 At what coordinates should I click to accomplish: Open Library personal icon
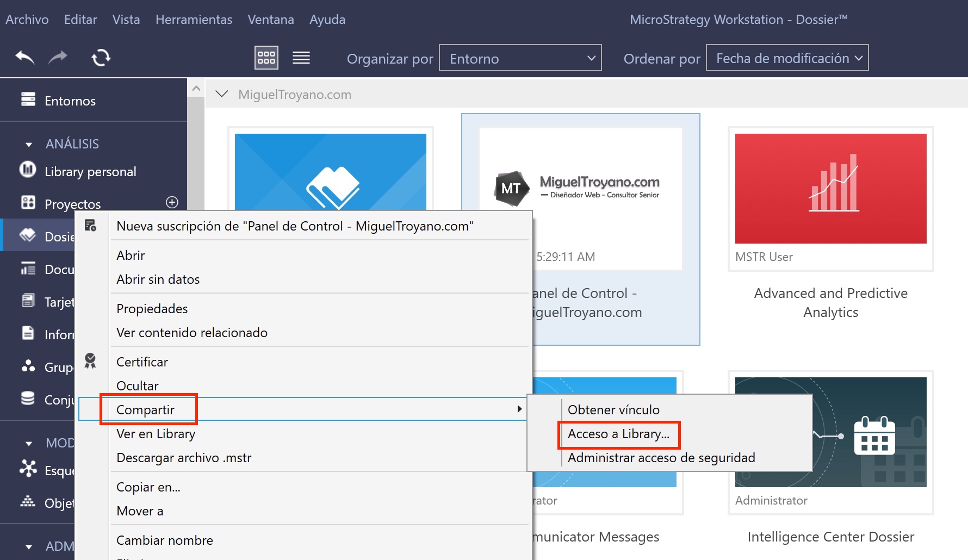point(28,170)
